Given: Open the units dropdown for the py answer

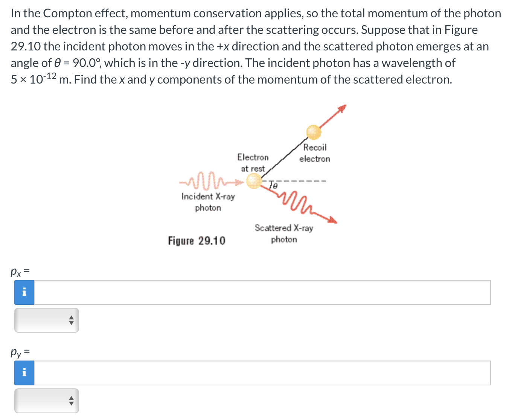Looking at the screenshot, I should 46,400.
